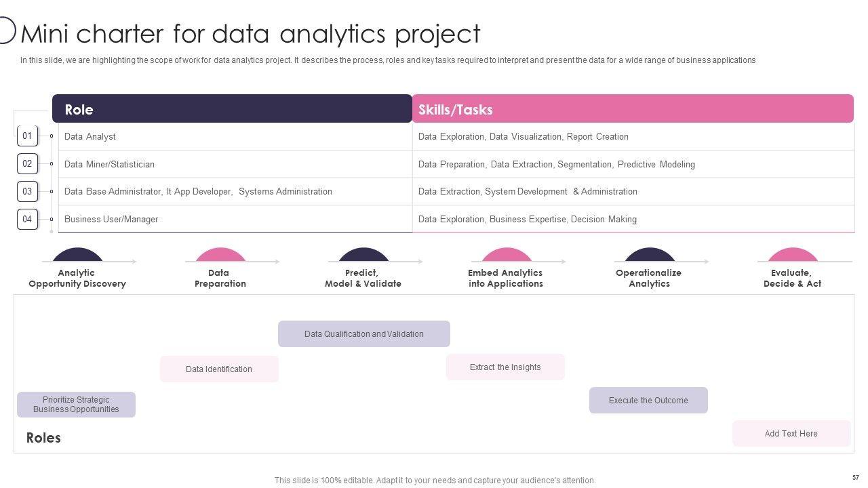Click the slide title Mini charter text

point(251,33)
